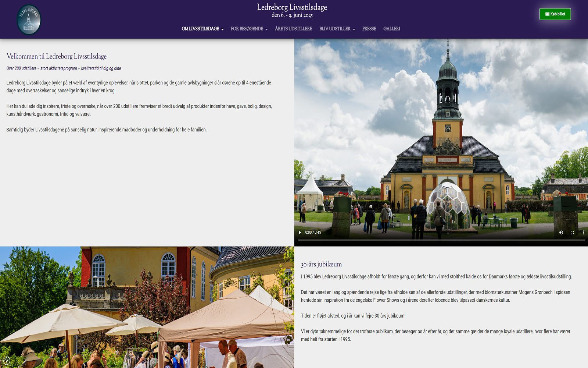Click the heading 'Velkommen til Ledreborg Livsstilsdage'

coord(57,56)
